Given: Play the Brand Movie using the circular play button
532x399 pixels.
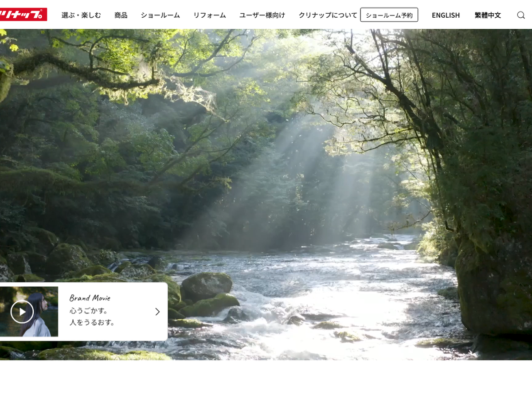Looking at the screenshot, I should 22,312.
